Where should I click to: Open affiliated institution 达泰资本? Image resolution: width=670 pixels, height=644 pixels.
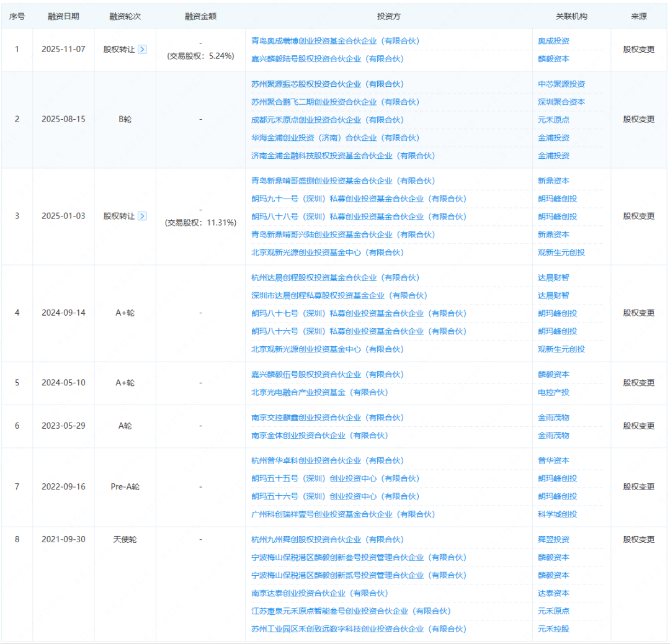tap(553, 594)
